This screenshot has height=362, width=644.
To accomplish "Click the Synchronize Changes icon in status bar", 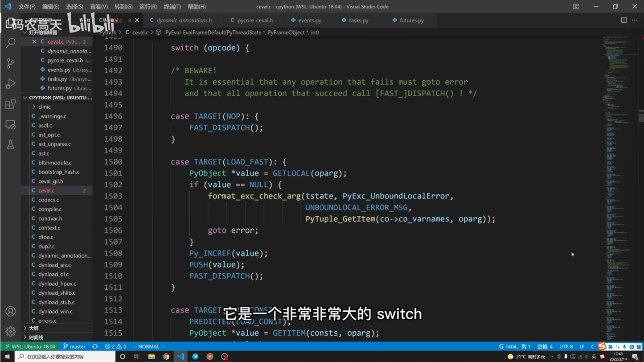I will (95, 346).
